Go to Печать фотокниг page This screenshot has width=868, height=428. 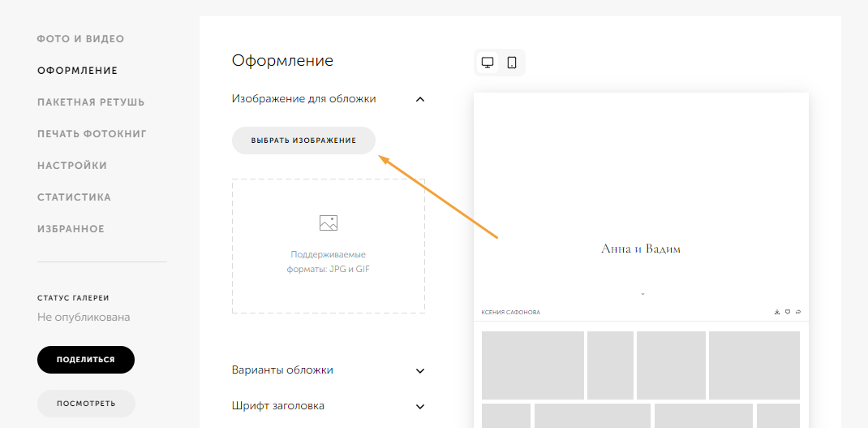92,134
